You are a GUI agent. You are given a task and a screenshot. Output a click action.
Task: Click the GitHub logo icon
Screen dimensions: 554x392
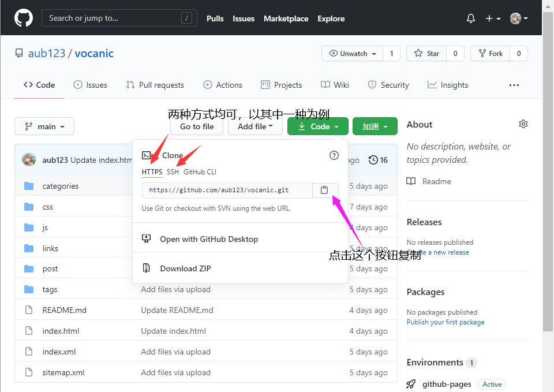tap(24, 18)
